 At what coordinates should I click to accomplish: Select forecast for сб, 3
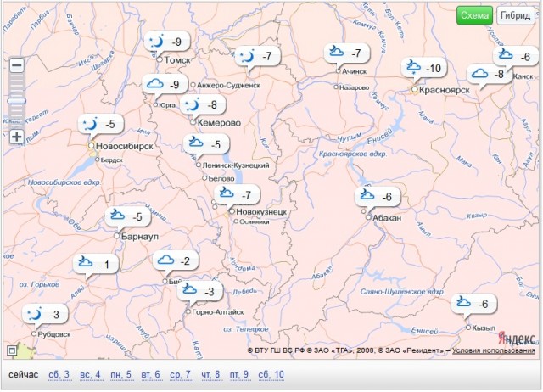pos(59,375)
